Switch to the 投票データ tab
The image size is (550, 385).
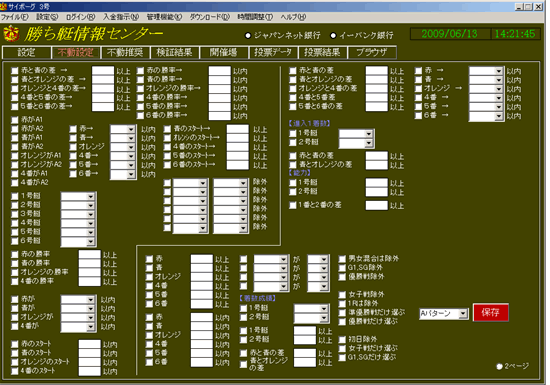(273, 53)
